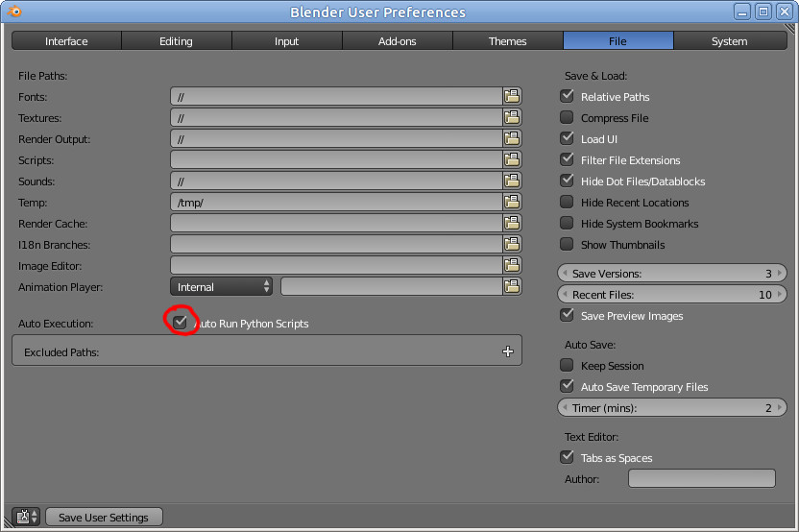Open file browser for Textures path
The image size is (799, 532).
tap(512, 117)
